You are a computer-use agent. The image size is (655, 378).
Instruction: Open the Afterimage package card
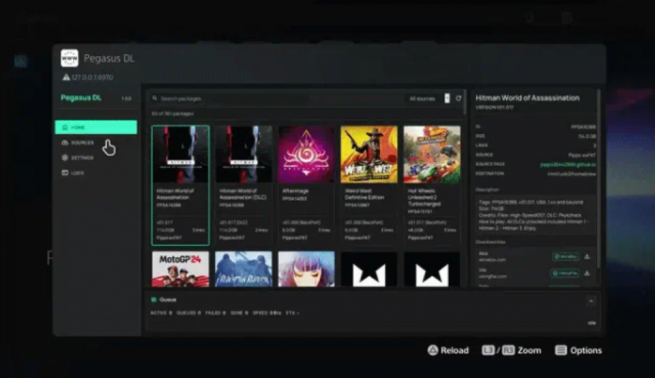pos(306,185)
